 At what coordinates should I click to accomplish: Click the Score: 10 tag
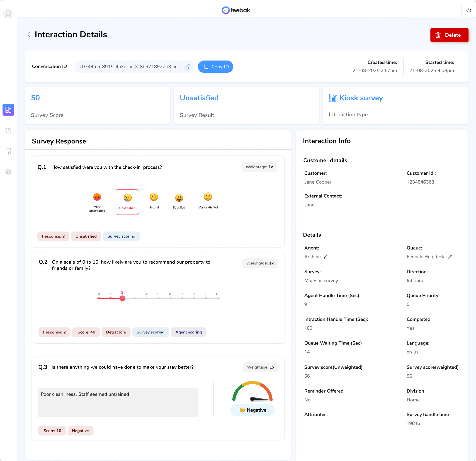(x=52, y=431)
